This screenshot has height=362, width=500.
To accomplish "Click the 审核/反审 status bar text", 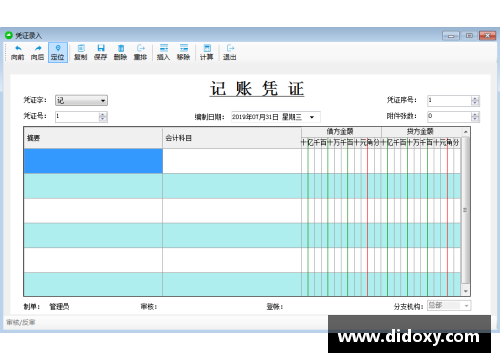I will tap(21, 322).
